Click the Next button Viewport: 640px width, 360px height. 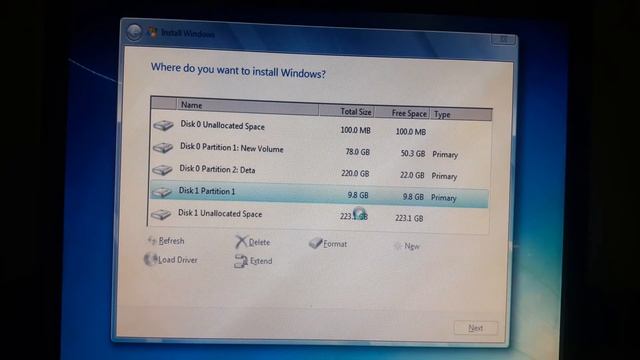point(476,328)
